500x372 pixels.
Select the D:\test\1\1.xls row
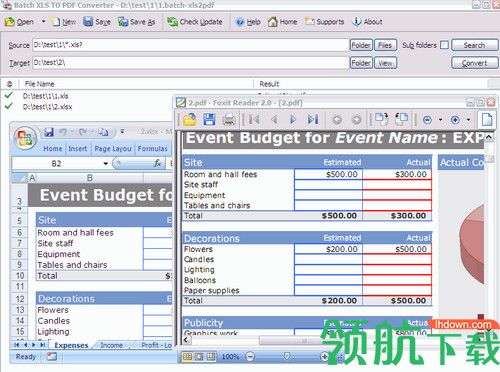pos(45,96)
